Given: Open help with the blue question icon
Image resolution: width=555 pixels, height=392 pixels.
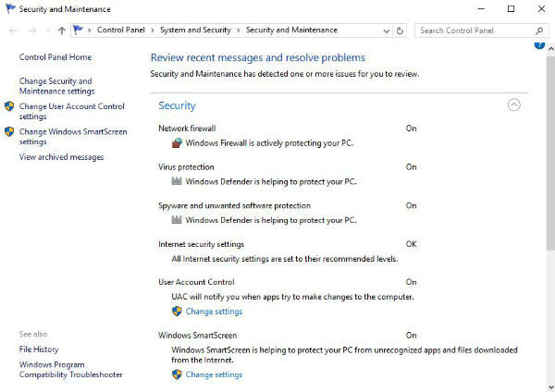Looking at the screenshot, I should tap(540, 44).
